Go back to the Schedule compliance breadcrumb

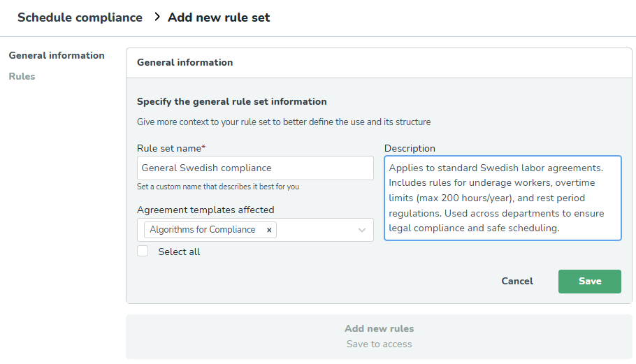[80, 17]
